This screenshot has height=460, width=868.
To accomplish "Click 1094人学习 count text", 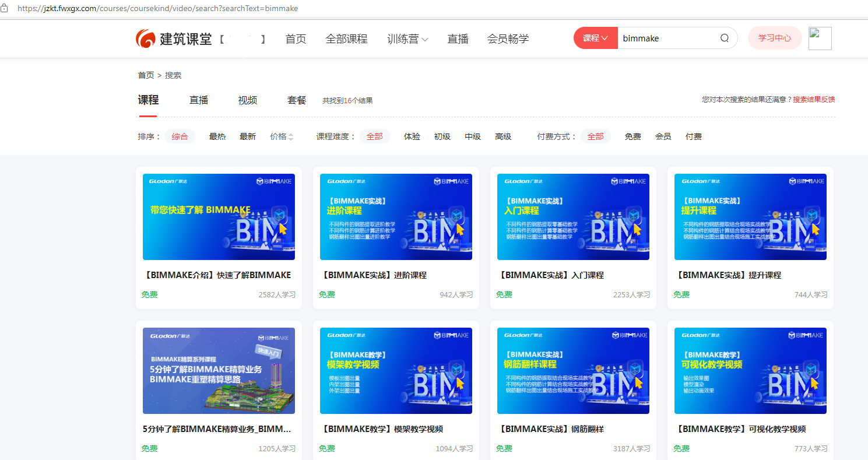I will [455, 449].
